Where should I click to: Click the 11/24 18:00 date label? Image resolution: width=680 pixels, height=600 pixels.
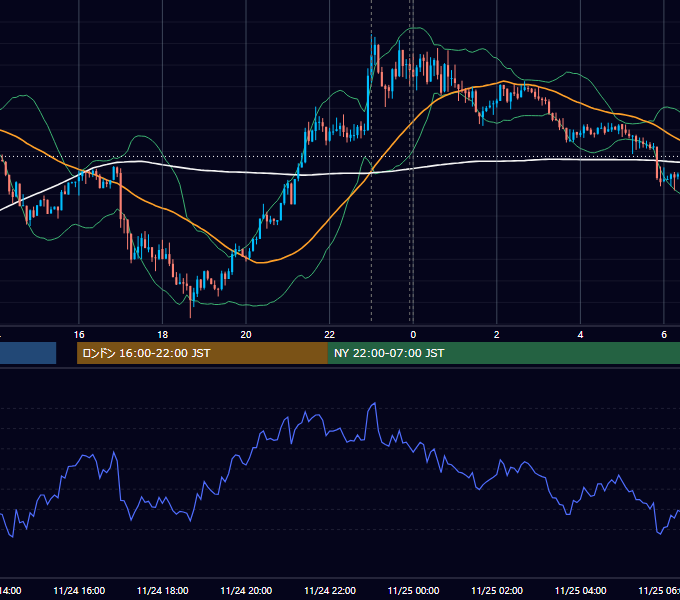(163, 590)
